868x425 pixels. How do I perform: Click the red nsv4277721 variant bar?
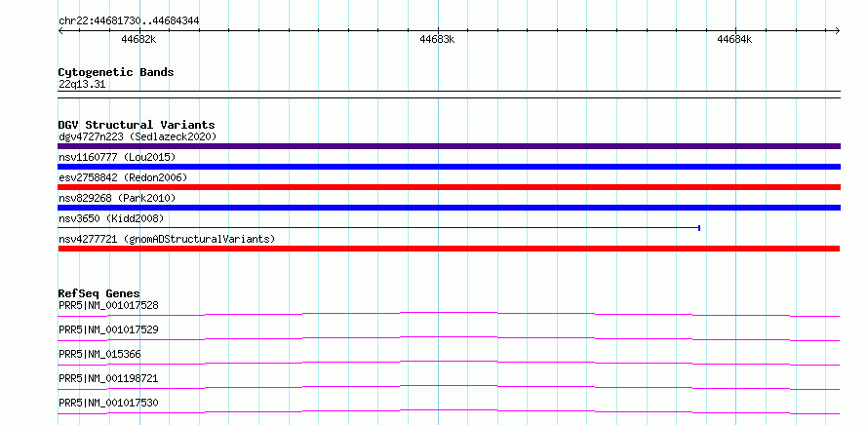coord(449,249)
